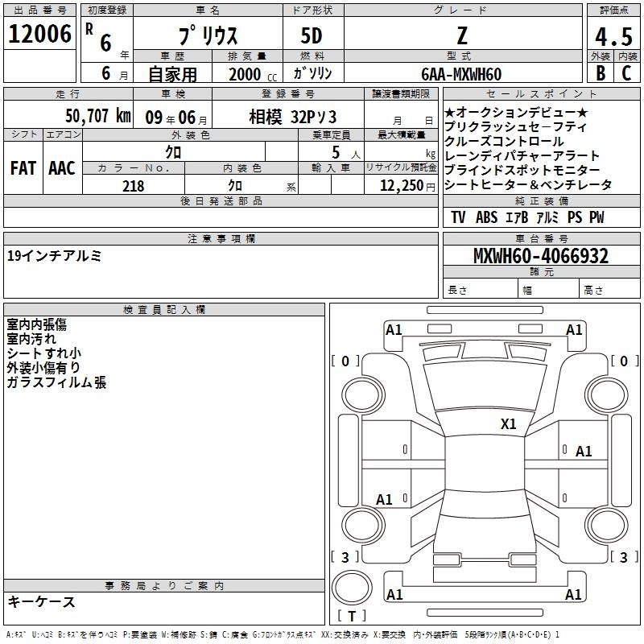Screen dimensions: 644x644
Task: Select the grade value Z
Action: point(462,35)
